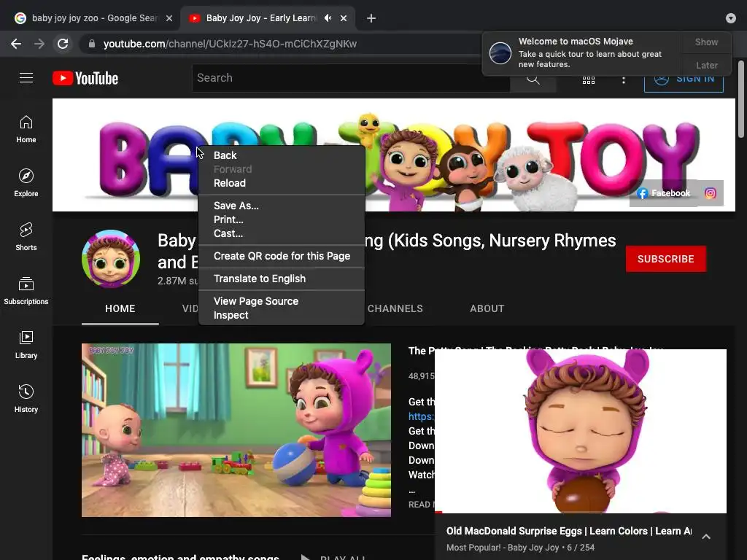Screen dimensions: 747x560
Task: Click the READ MORE description link
Action: point(421,505)
